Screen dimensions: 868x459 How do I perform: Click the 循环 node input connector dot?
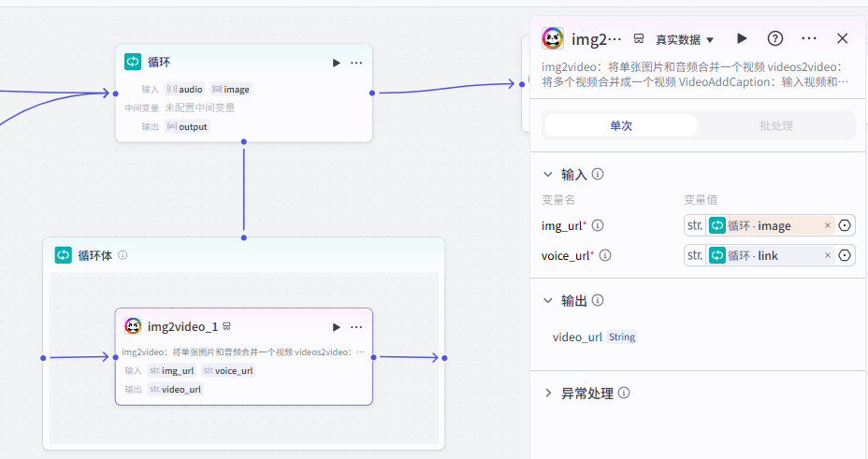click(x=115, y=93)
